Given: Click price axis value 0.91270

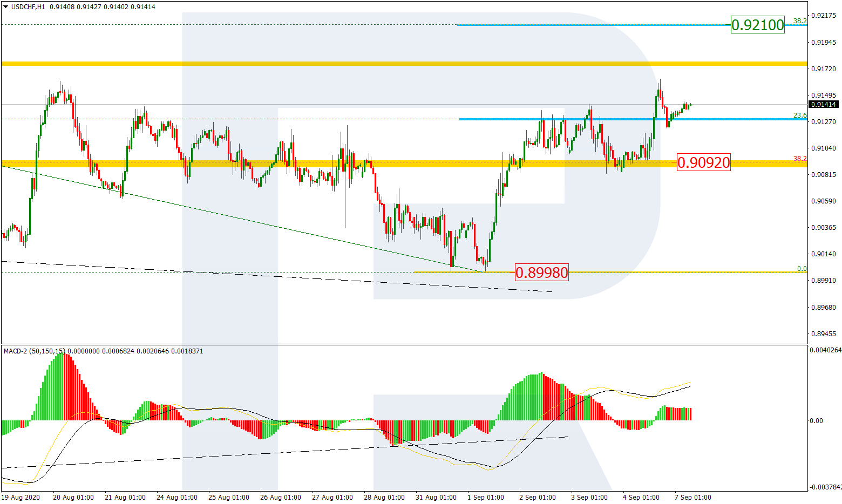Looking at the screenshot, I should pyautogui.click(x=824, y=122).
